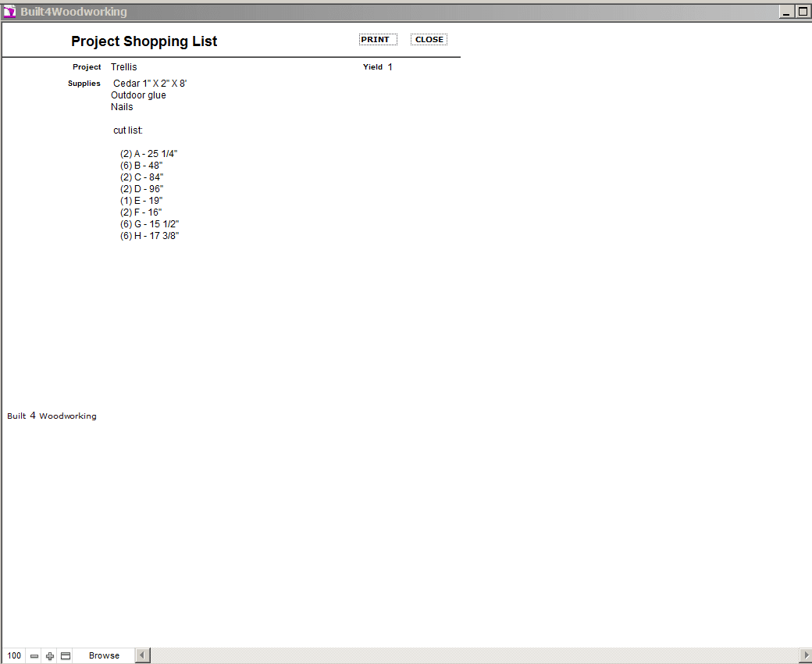
Task: Click the horizontal scrollbar right arrow
Action: (806, 656)
